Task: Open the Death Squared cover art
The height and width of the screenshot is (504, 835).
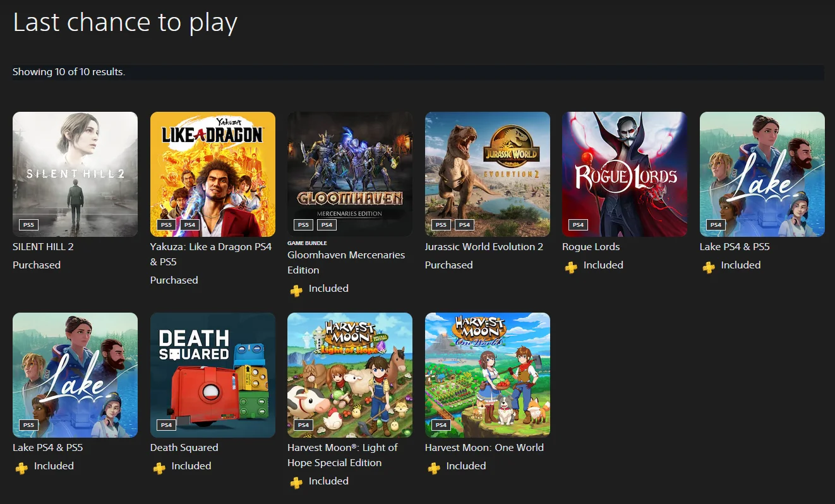Action: (213, 375)
